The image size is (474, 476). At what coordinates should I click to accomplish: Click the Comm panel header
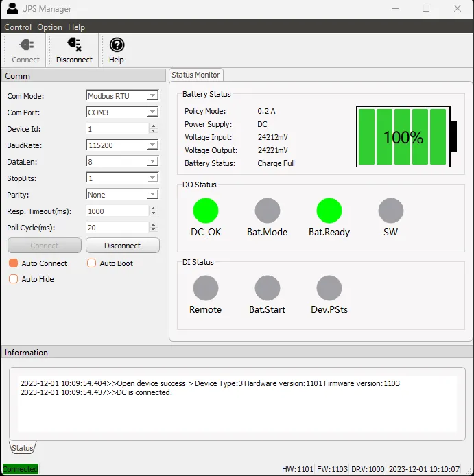click(84, 75)
